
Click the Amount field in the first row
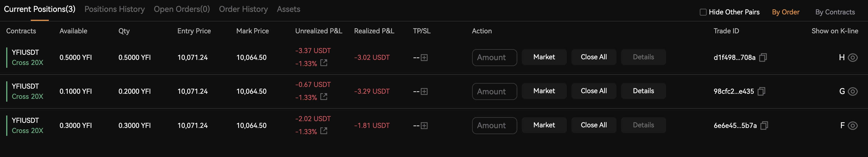pos(494,58)
